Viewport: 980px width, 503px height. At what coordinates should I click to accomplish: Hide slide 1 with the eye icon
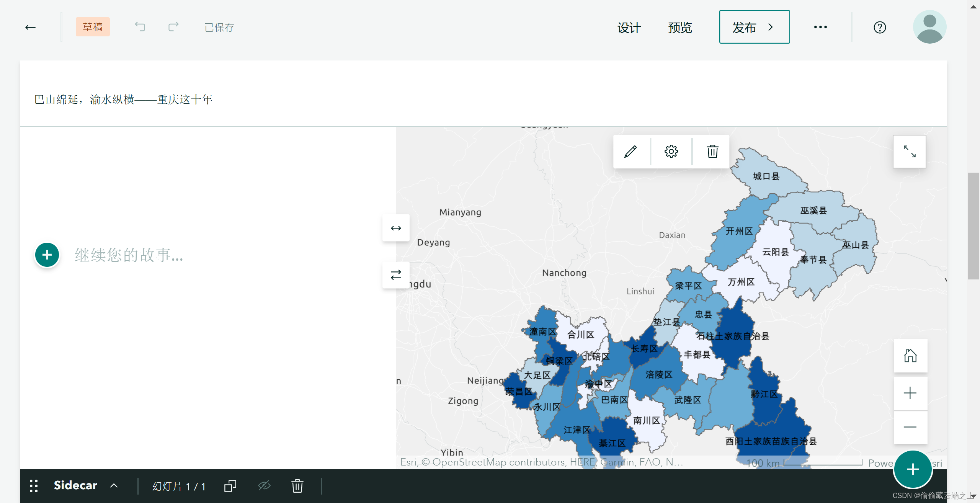264,485
